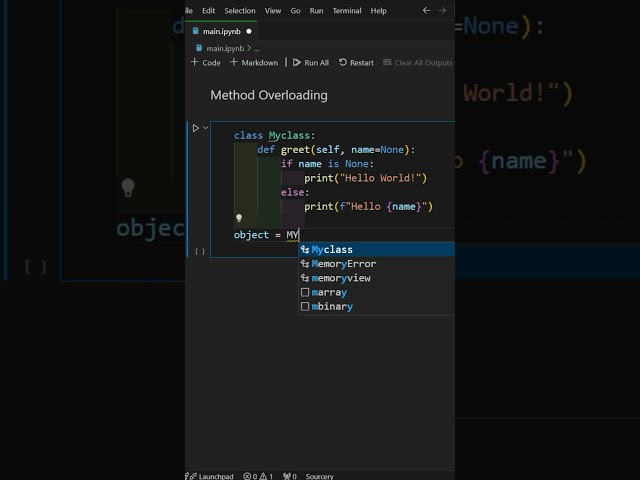Click the unsaved dot on main.ipynb tab

pos(249,31)
